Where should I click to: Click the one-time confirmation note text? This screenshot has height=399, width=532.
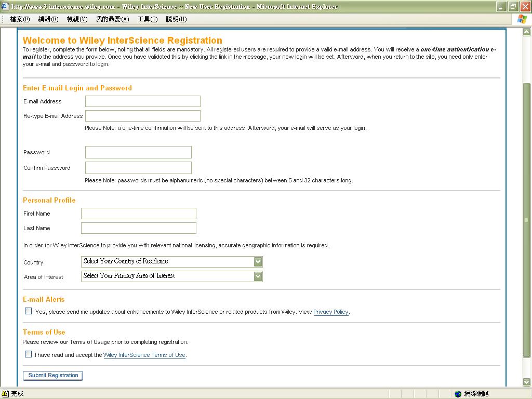(x=225, y=128)
